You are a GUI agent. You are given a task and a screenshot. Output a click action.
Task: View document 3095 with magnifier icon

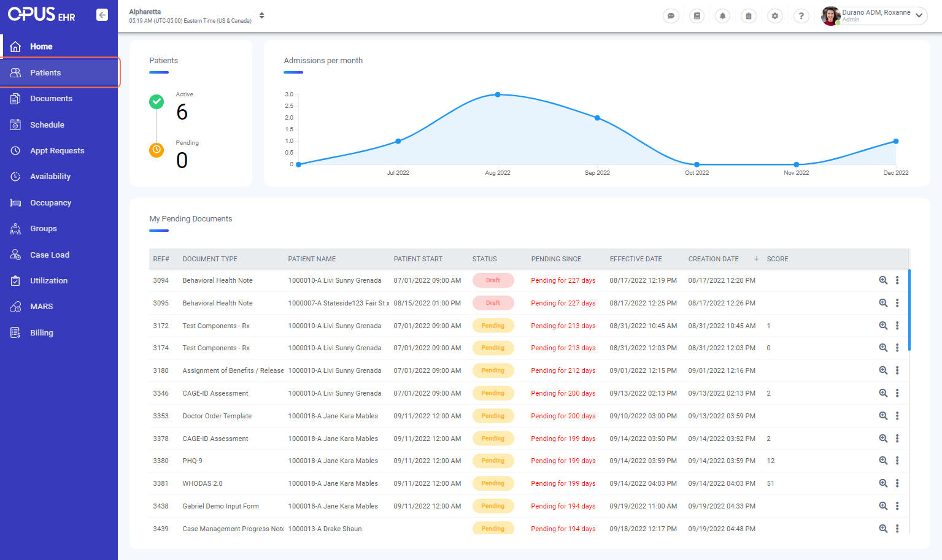883,303
